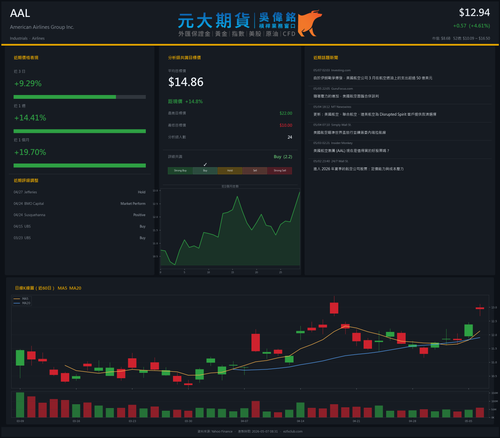Click the $14.86 average target price
The width and height of the screenshot is (500, 438).
tap(186, 82)
